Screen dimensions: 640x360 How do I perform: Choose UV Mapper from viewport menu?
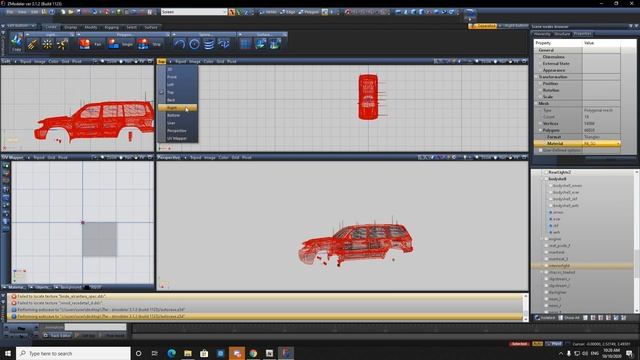point(178,139)
